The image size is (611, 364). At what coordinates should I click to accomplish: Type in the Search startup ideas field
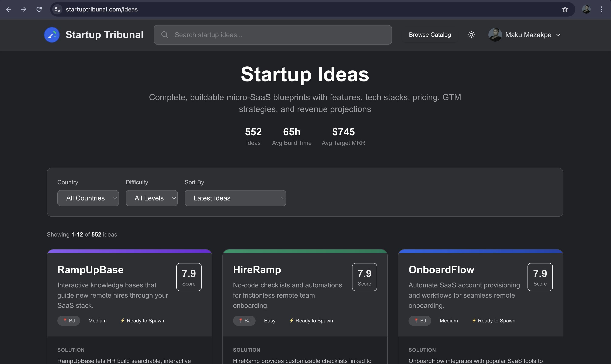pos(277,35)
